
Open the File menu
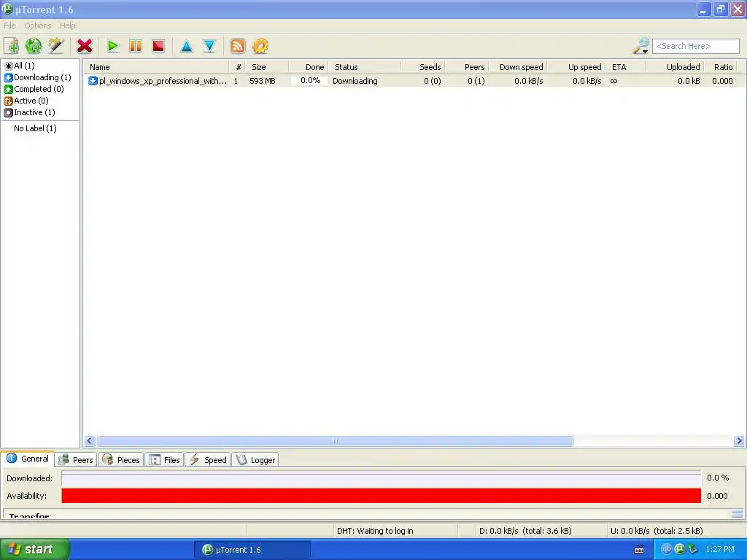pos(9,26)
